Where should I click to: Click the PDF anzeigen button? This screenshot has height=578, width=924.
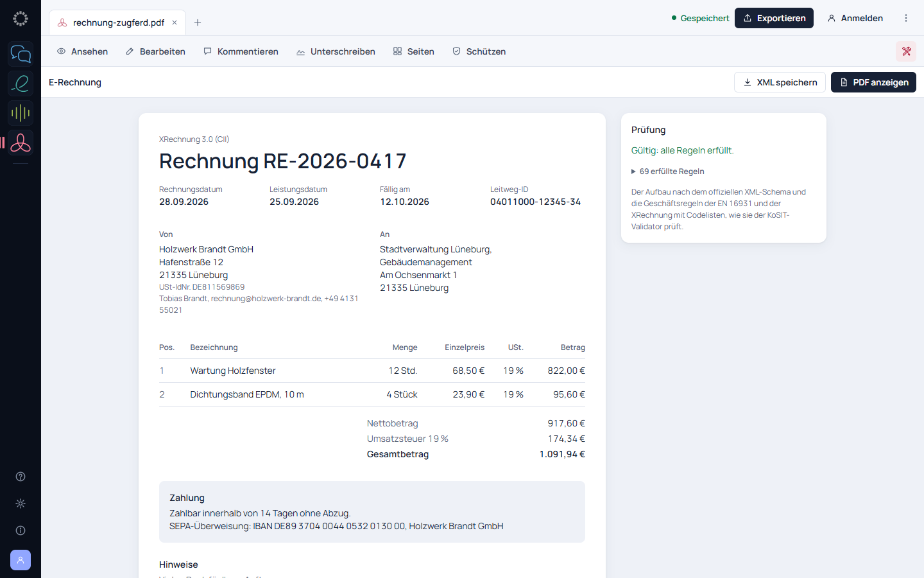coord(873,82)
